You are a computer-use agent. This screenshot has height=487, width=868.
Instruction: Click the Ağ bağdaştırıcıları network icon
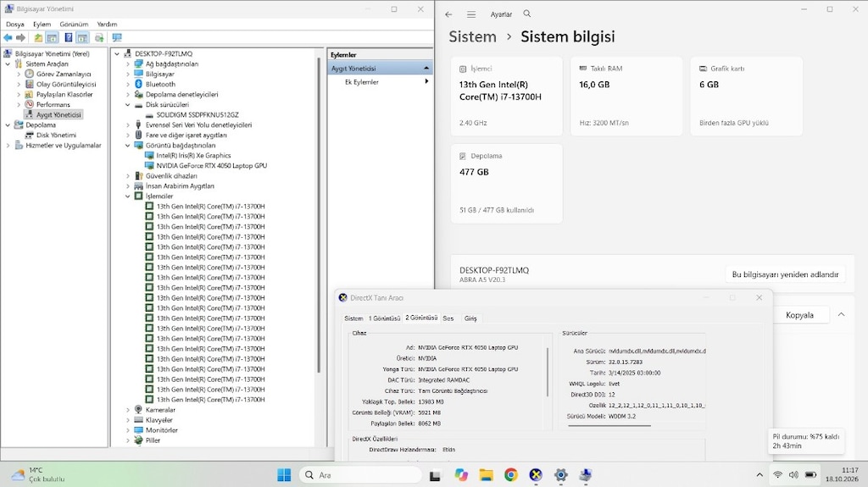point(138,64)
